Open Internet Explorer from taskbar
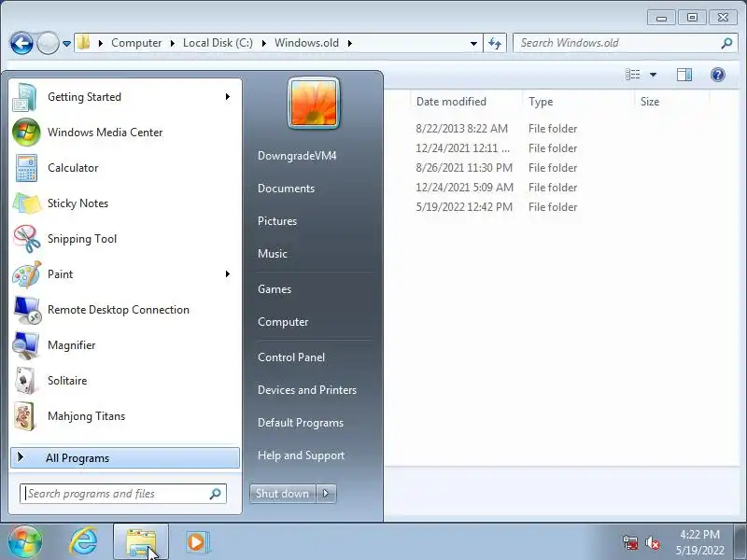Image resolution: width=747 pixels, height=560 pixels. pos(83,542)
